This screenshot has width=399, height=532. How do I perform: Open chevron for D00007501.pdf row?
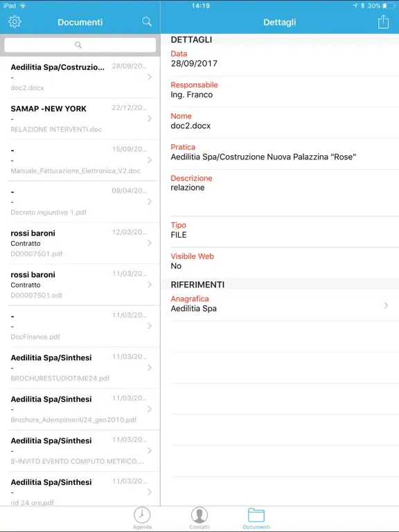(x=150, y=243)
